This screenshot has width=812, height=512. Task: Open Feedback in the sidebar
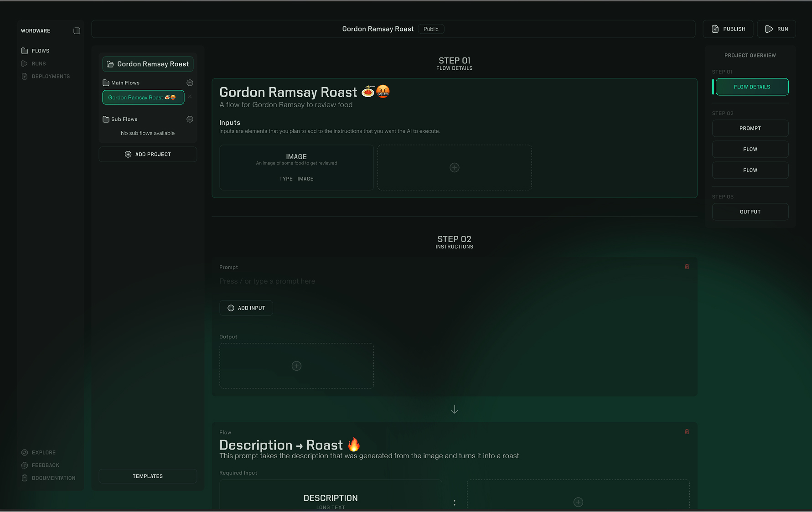point(40,465)
